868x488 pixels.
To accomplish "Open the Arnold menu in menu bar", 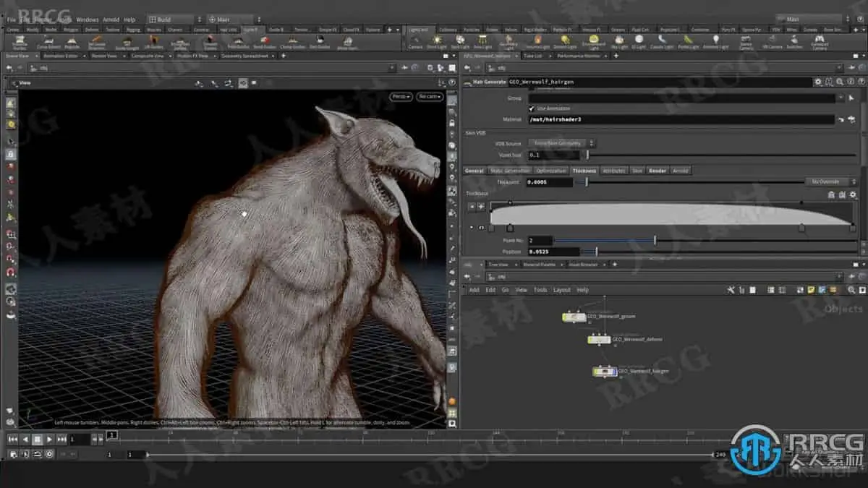I will click(x=111, y=20).
